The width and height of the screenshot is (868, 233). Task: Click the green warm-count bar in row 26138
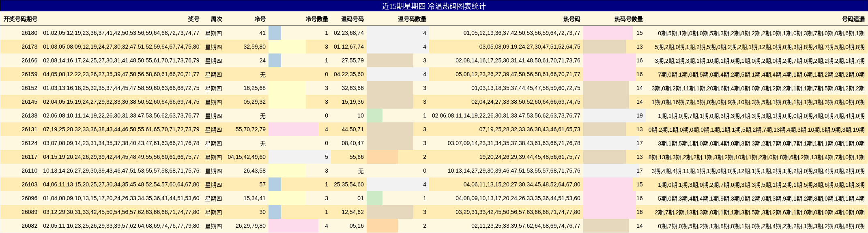pos(374,115)
